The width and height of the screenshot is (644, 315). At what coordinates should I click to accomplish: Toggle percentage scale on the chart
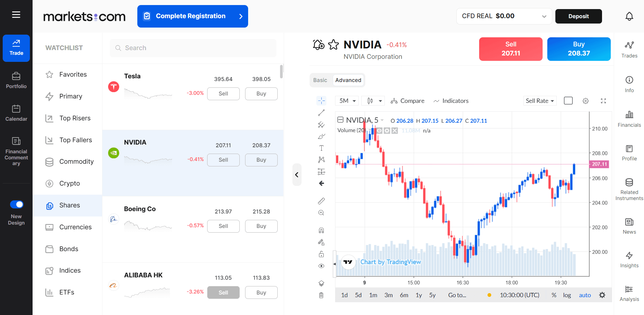(554, 295)
